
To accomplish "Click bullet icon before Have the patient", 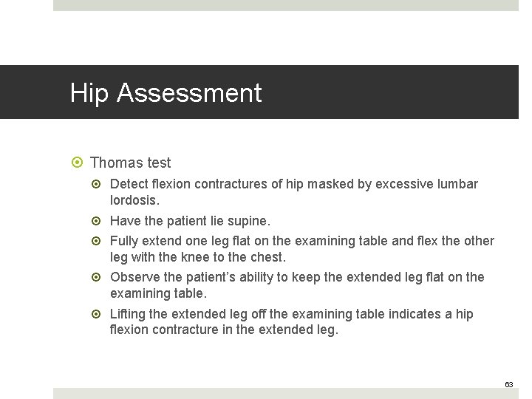I will [x=100, y=221].
